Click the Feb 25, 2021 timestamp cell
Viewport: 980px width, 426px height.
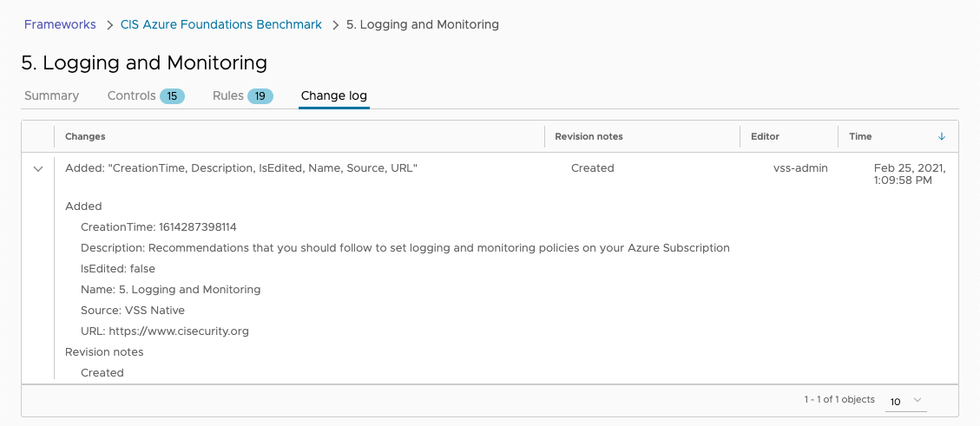pos(910,174)
